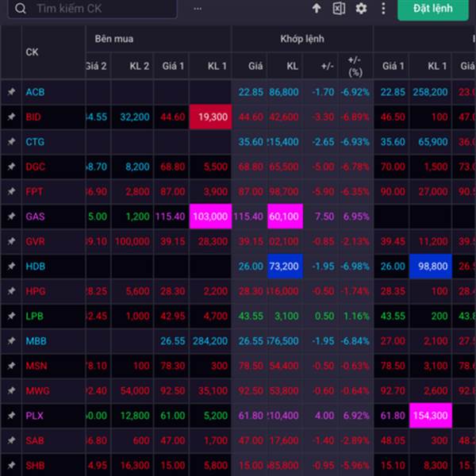
Task: Open the GVR stock symbol
Action: click(x=35, y=241)
